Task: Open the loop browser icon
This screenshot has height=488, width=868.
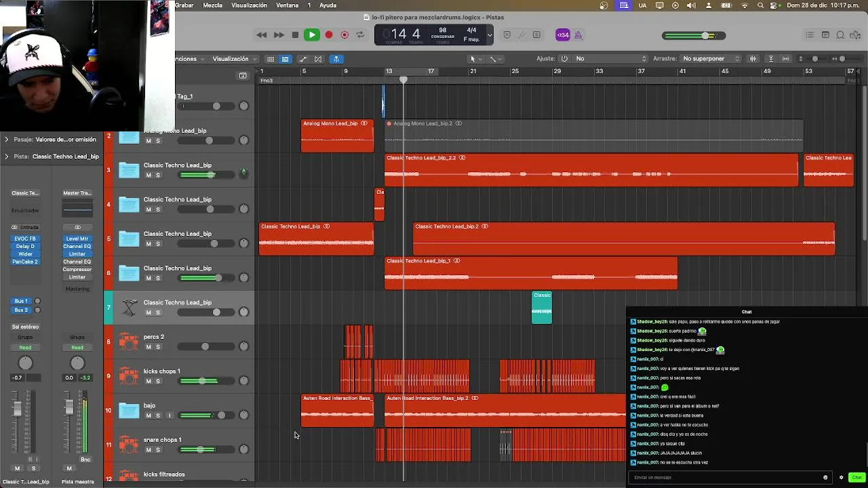Action: [840, 35]
